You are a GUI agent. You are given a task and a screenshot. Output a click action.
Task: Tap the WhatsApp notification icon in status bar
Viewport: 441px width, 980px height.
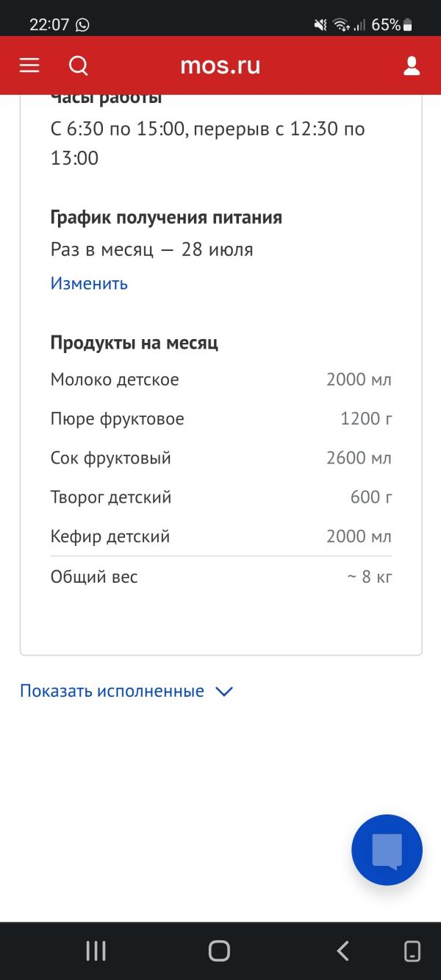82,25
